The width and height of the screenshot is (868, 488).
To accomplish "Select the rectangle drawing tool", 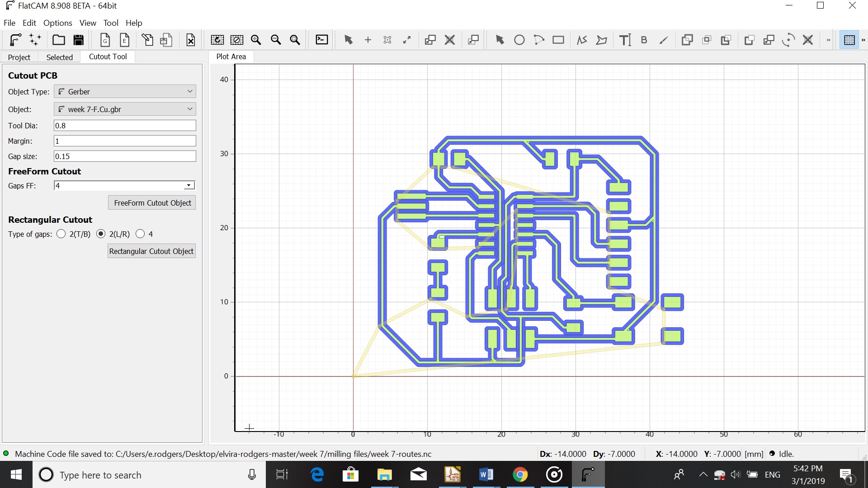I will (558, 40).
